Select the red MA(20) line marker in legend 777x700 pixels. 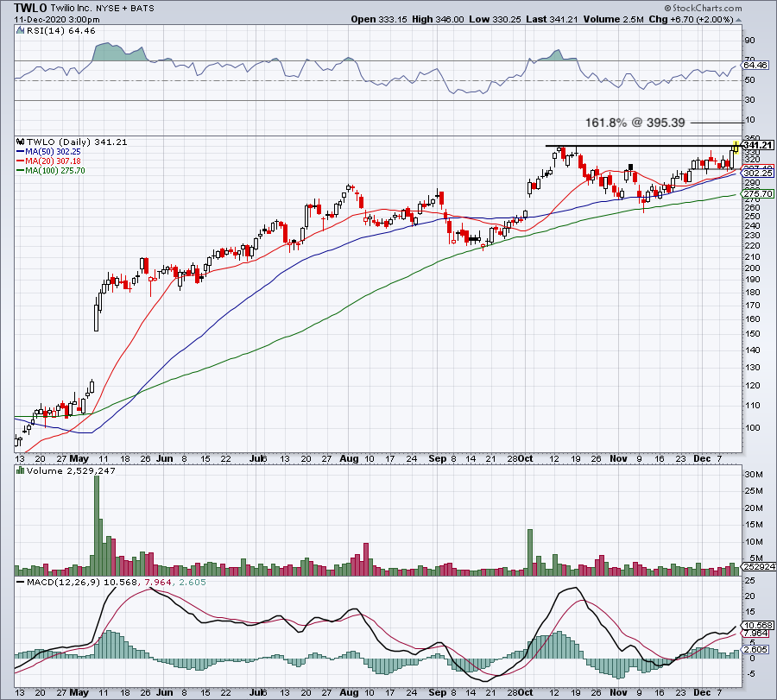click(x=21, y=161)
